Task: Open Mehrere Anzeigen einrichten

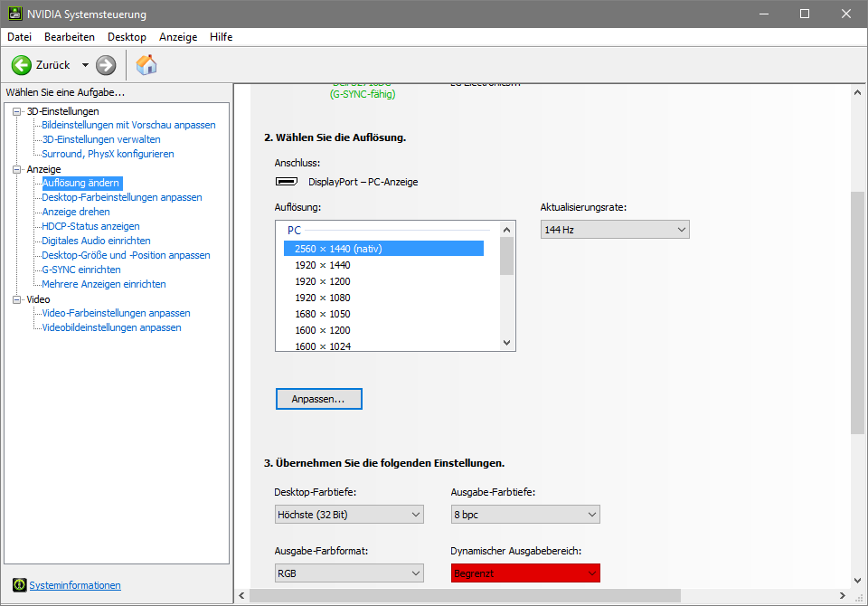Action: (104, 284)
